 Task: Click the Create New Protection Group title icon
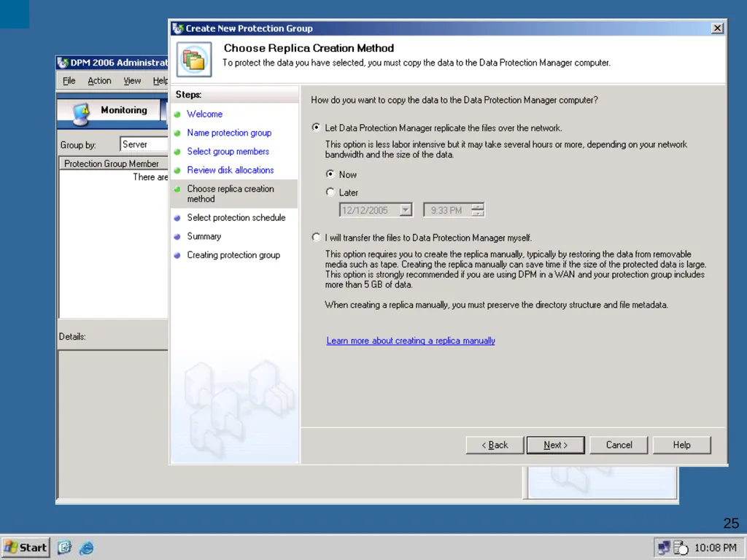[x=178, y=28]
